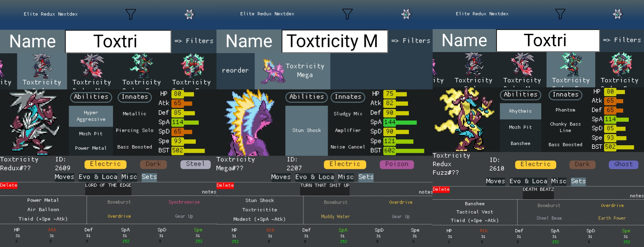
Task: Select the Sets tab in right panel
Action: 578,181
